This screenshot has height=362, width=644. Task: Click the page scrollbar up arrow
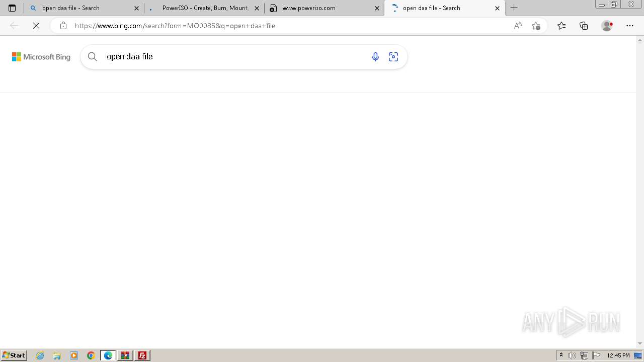640,39
